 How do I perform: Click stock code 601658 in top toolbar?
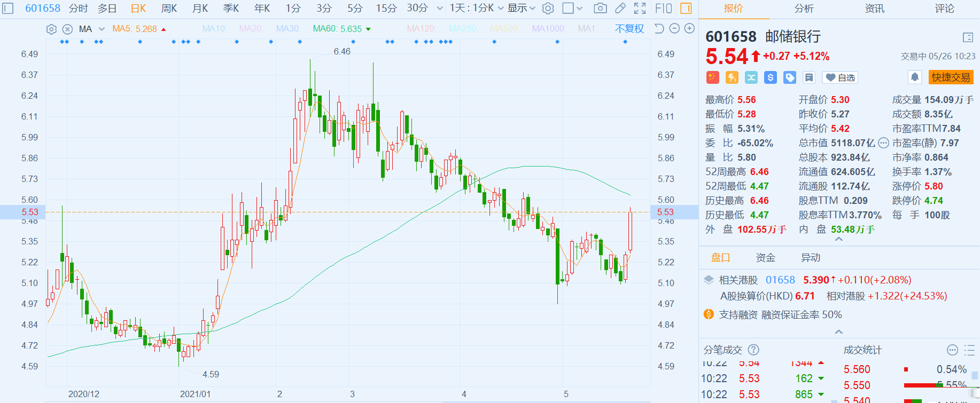pos(43,8)
